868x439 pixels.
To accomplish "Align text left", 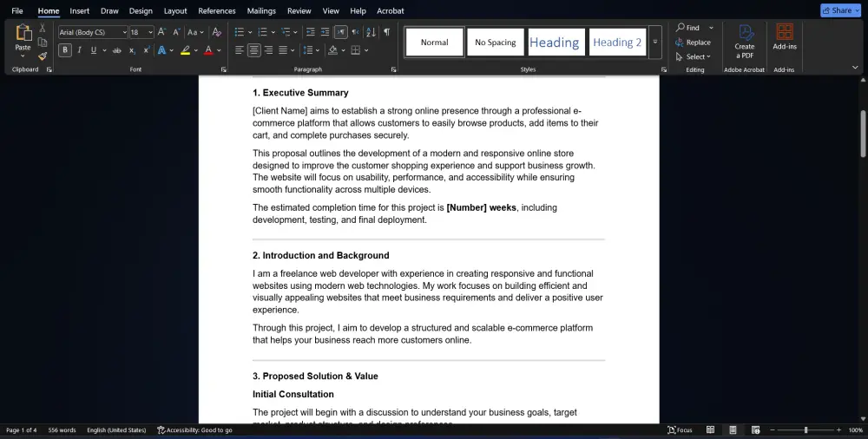I will pos(240,50).
